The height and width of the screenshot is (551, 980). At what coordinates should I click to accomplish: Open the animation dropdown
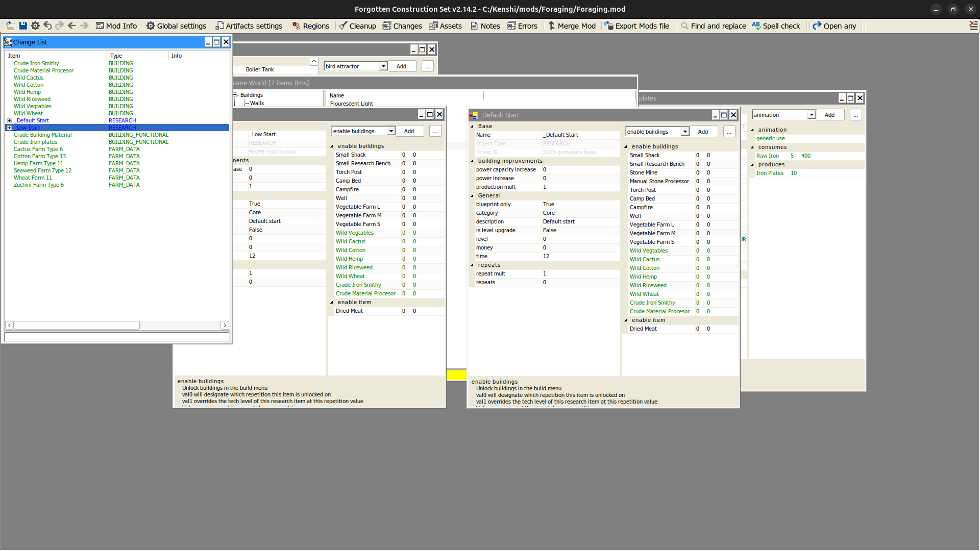[x=812, y=115]
